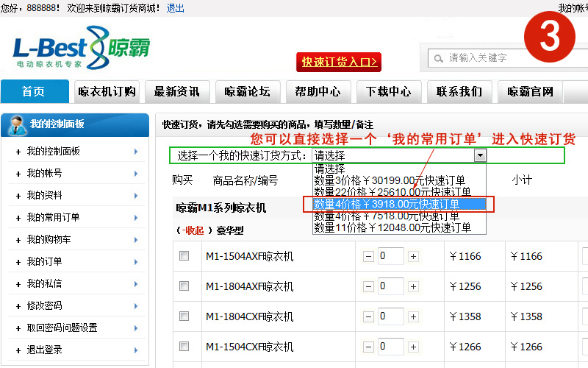Viewport: 588px width, 368px height.
Task: Increase quantity for M1-1804AXF晾衣机
Action: [413, 287]
